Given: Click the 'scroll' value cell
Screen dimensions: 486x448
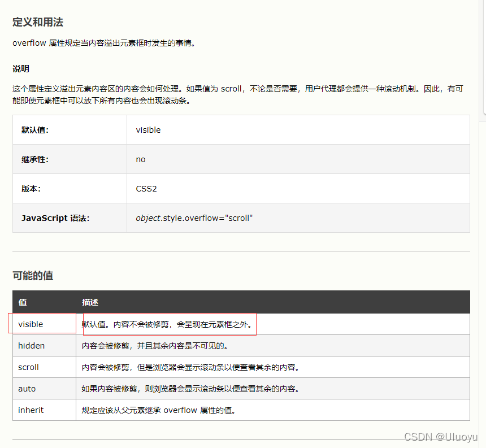Looking at the screenshot, I should 44,367.
